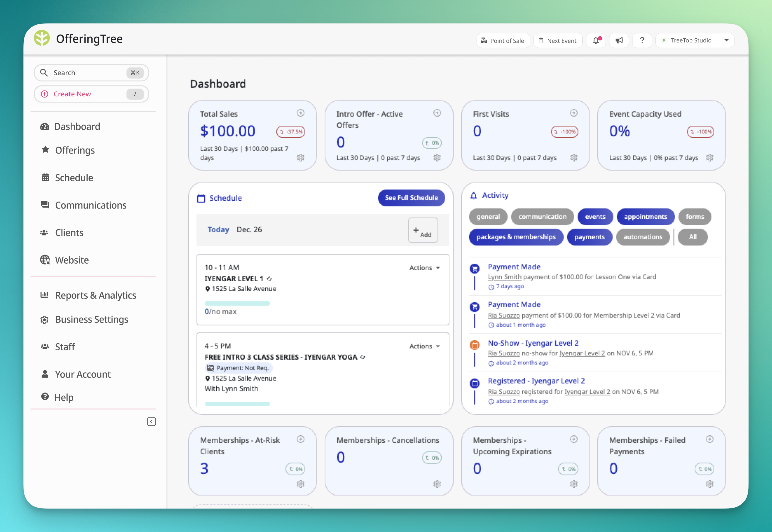The height and width of the screenshot is (532, 772).
Task: Click the notifications bell icon
Action: 596,41
